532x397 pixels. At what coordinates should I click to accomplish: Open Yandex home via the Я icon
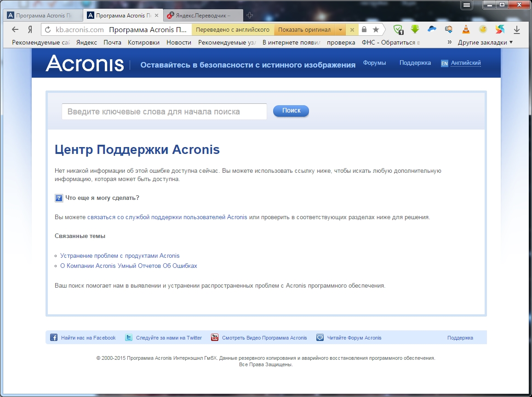pyautogui.click(x=30, y=29)
